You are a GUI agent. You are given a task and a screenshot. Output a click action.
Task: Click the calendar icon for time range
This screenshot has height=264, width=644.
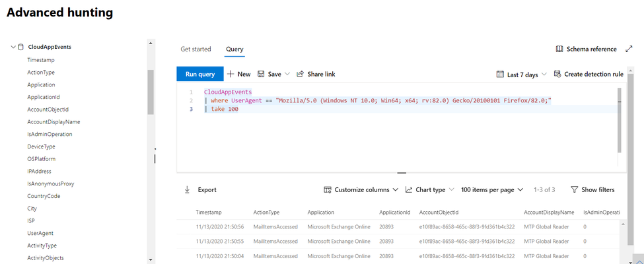click(x=500, y=75)
